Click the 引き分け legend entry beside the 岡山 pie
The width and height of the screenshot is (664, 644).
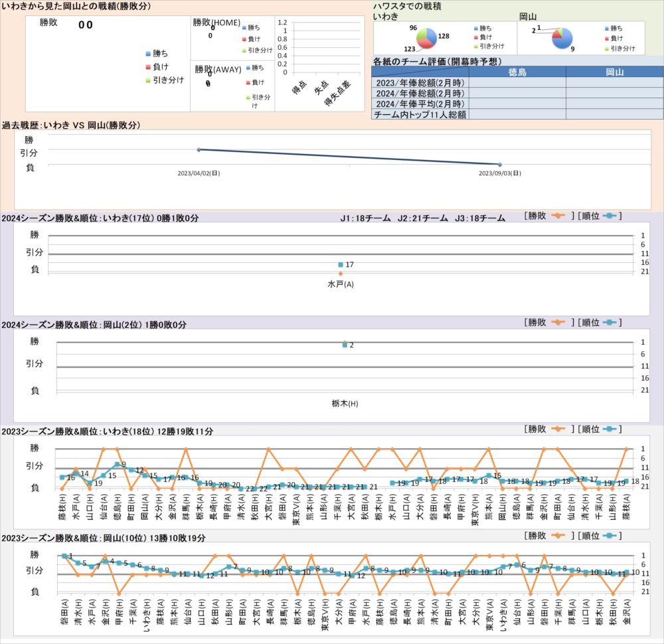click(620, 48)
